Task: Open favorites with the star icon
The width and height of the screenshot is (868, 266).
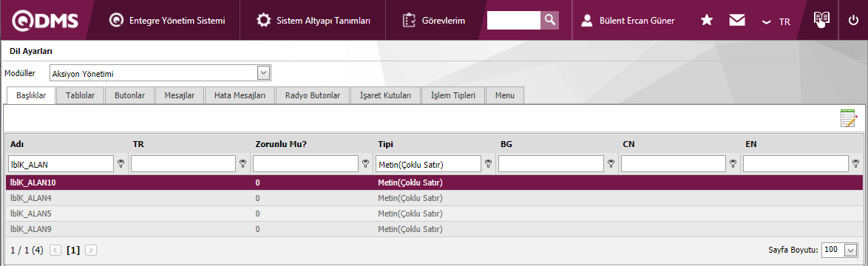Action: pyautogui.click(x=706, y=21)
